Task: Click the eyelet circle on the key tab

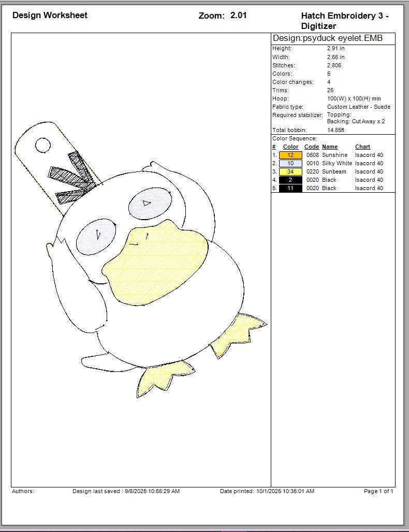Action: pyautogui.click(x=43, y=145)
